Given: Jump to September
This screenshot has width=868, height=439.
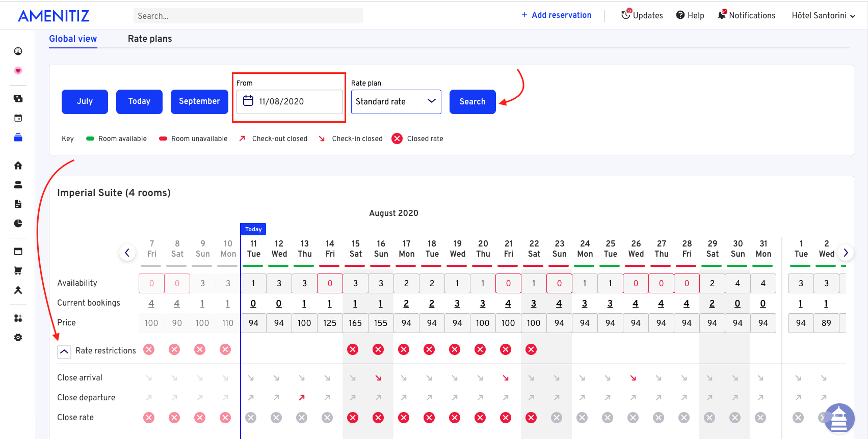Looking at the screenshot, I should pos(199,101).
